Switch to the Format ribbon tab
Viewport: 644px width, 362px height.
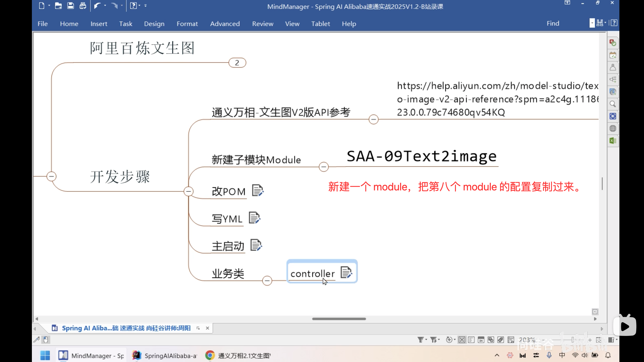tap(187, 24)
